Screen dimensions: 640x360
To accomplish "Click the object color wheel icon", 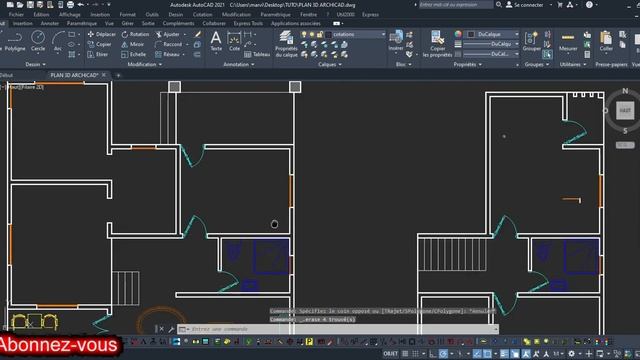I will (x=458, y=34).
